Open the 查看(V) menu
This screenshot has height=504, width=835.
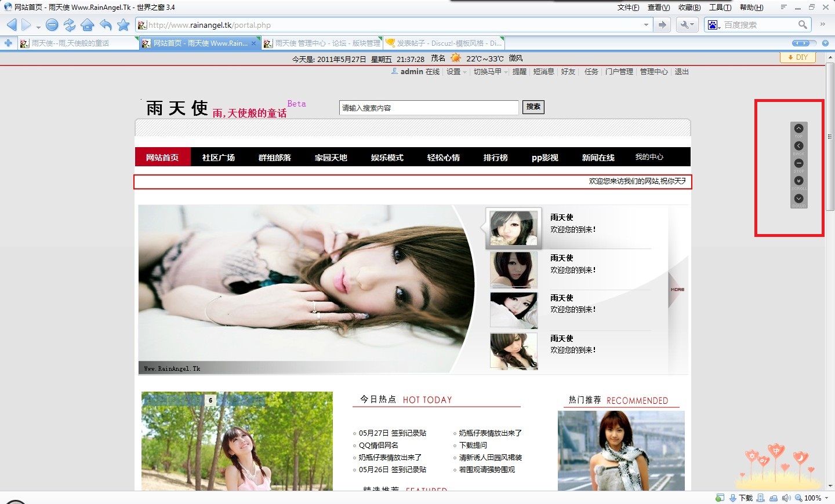pos(659,8)
